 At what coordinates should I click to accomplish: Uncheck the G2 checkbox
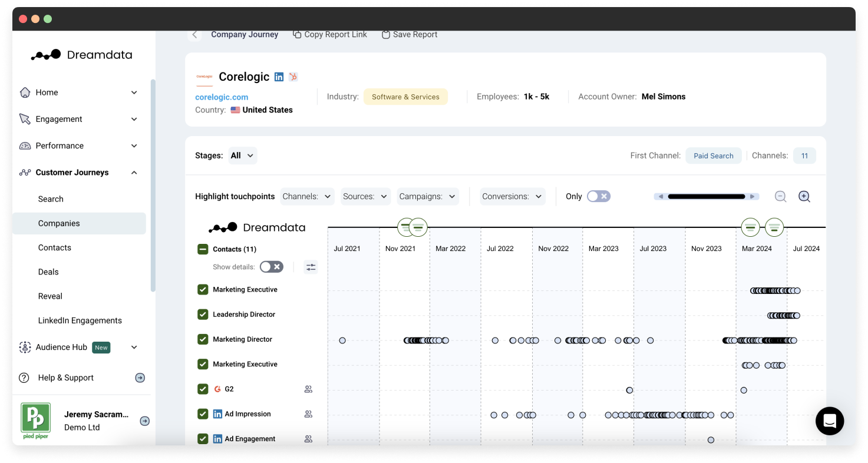tap(203, 389)
